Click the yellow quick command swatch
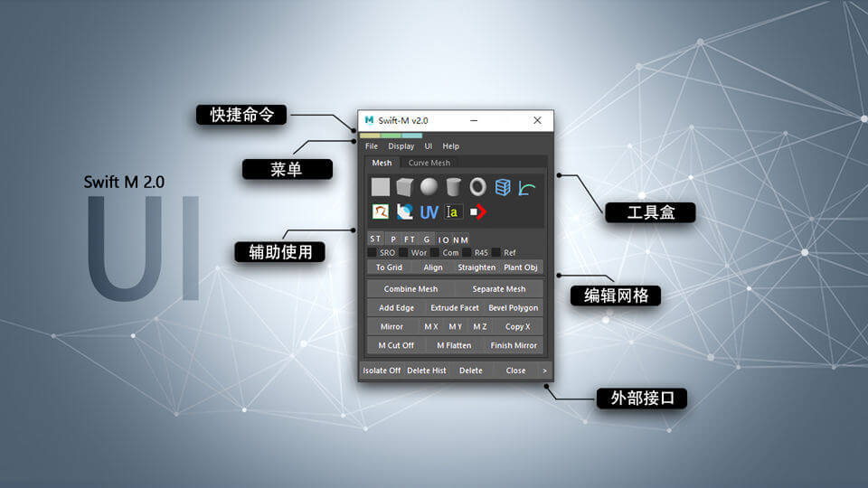 click(x=370, y=136)
